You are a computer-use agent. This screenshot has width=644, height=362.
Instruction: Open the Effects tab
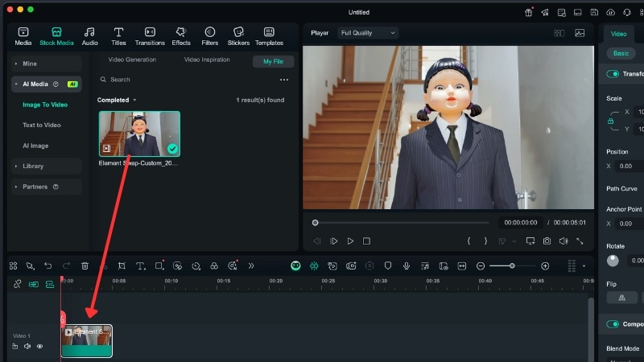pos(181,36)
